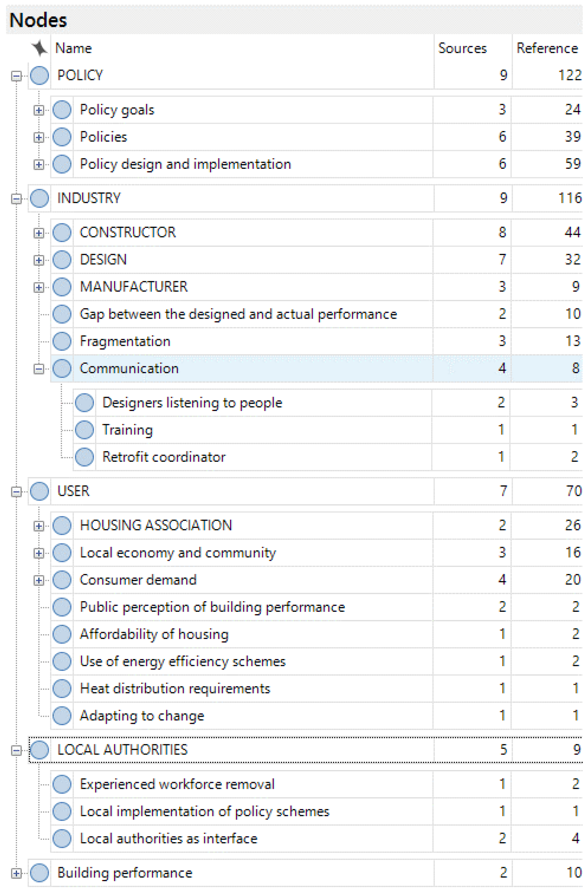Click the Building performance node icon
Image resolution: width=588 pixels, height=893 pixels.
coord(39,873)
